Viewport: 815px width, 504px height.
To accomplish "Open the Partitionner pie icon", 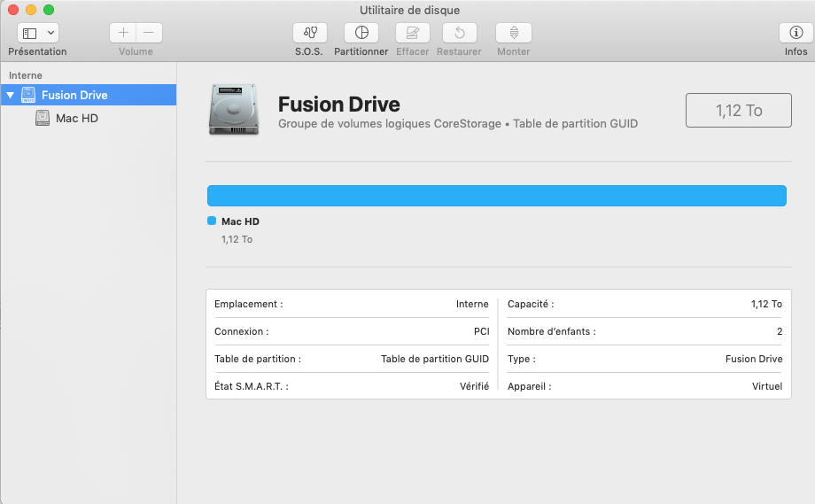I will (x=361, y=33).
